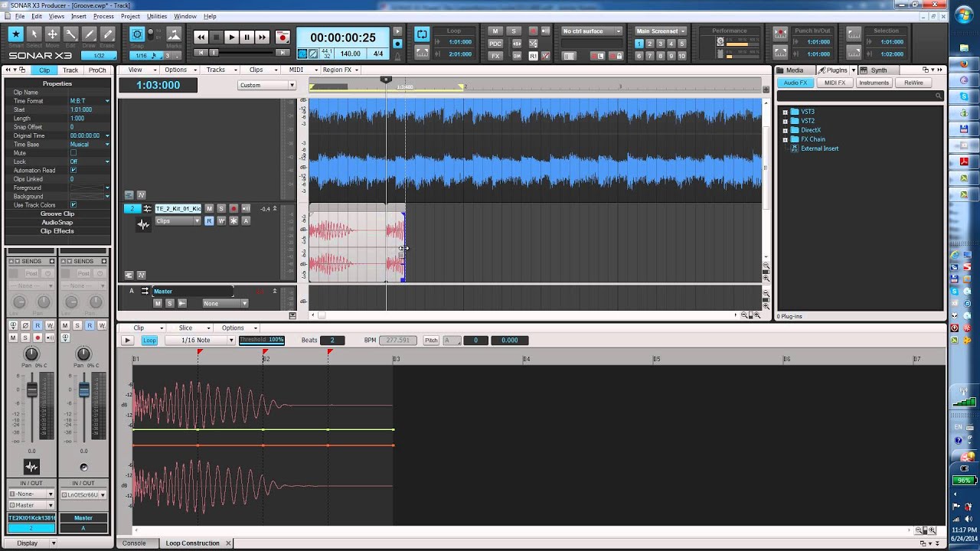
Task: Arm track 2 for recording
Action: coord(234,208)
